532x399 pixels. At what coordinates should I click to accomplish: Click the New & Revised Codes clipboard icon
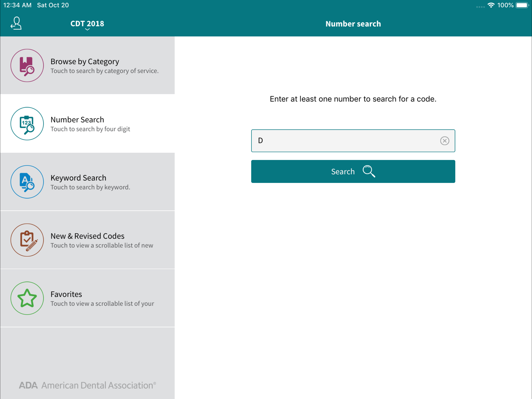pos(27,240)
